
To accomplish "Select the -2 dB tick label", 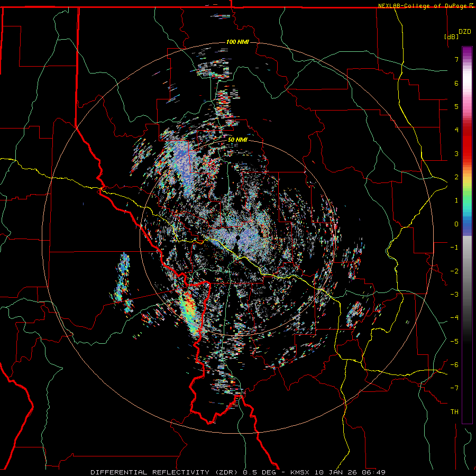I will [454, 271].
